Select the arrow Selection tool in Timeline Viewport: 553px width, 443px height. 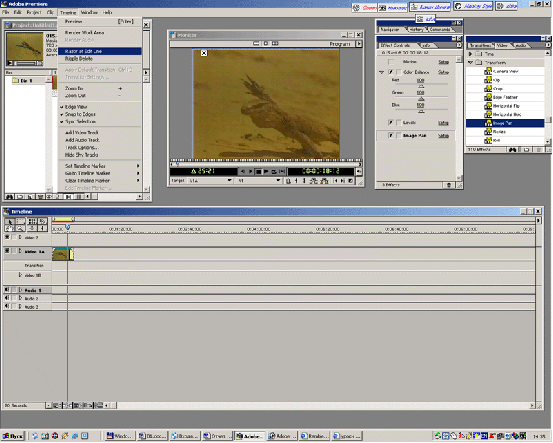10,222
